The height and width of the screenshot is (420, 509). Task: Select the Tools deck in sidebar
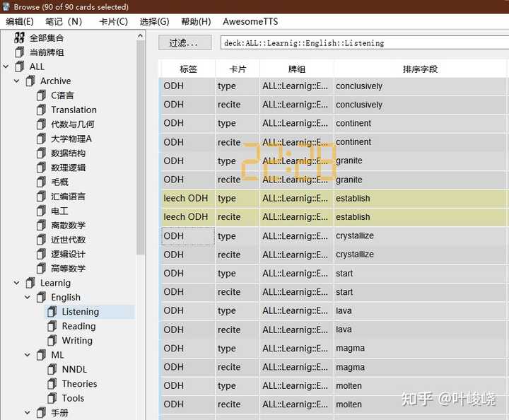pos(73,398)
